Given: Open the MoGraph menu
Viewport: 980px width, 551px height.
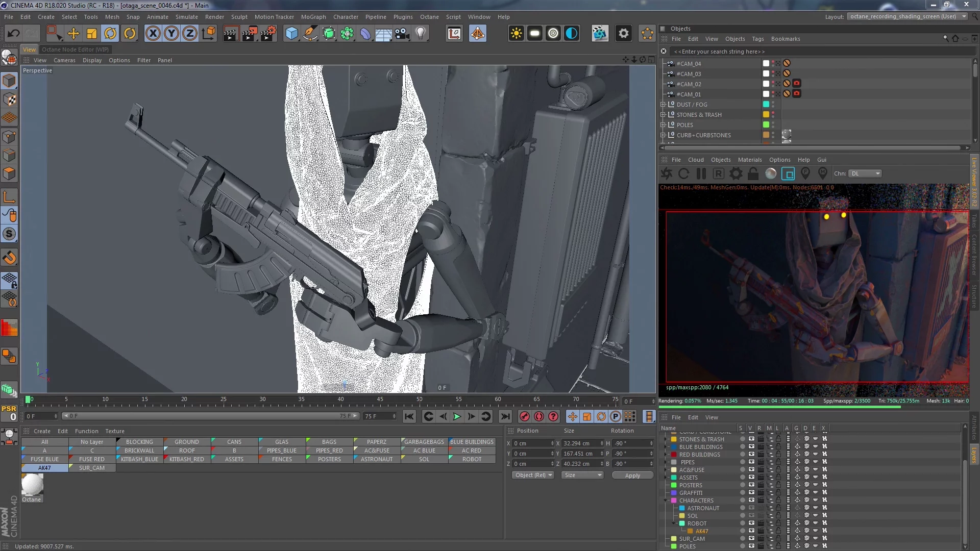Looking at the screenshot, I should coord(313,17).
